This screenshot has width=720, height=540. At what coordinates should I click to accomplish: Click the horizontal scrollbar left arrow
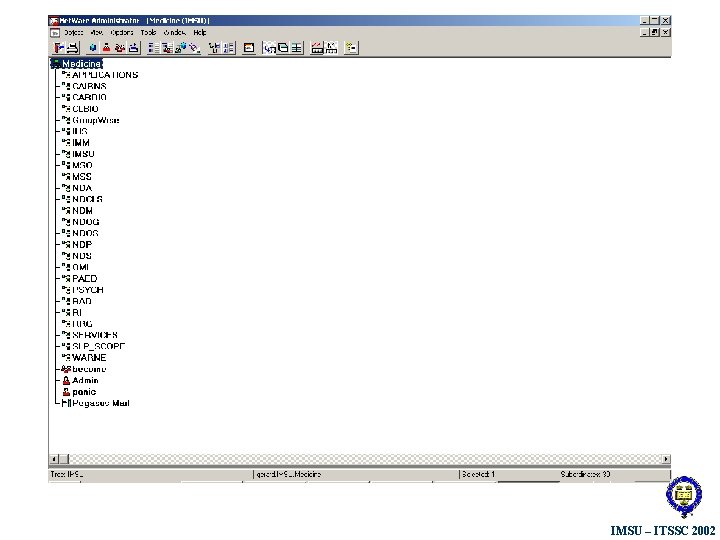pos(54,459)
